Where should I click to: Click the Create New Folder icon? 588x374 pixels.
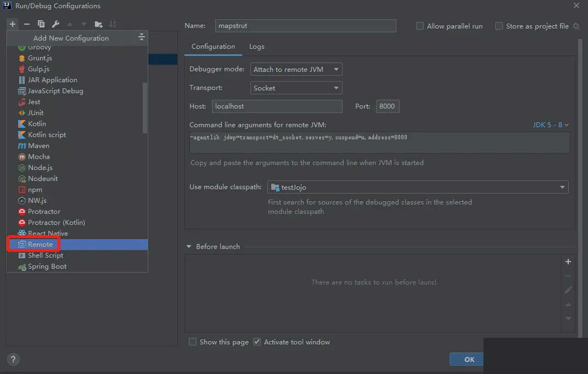(99, 24)
